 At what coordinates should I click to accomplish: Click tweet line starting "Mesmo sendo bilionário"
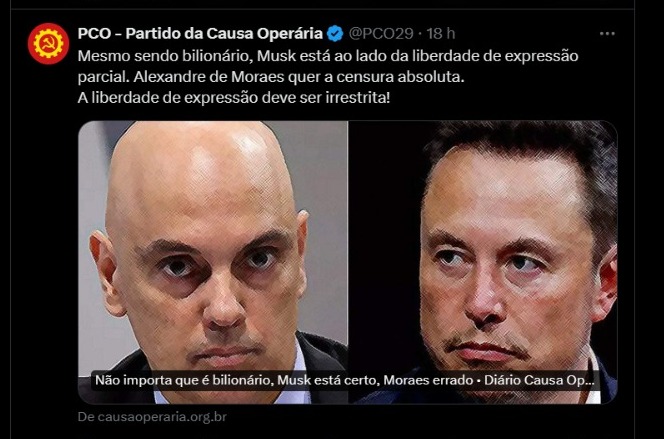(328, 56)
